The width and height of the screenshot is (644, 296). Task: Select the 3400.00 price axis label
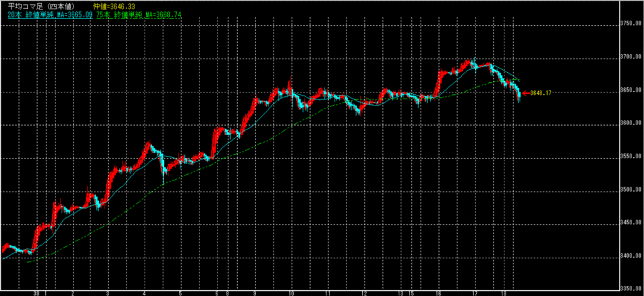point(631,256)
